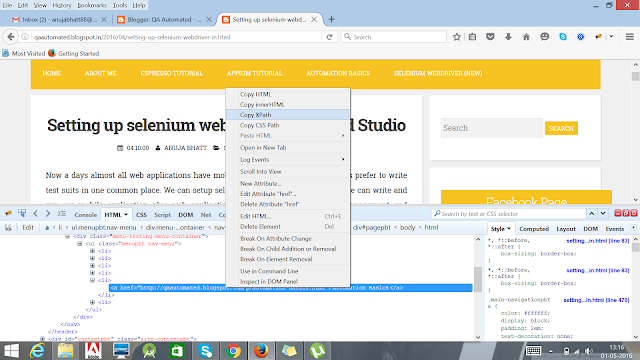Open Getting Started bookmark

point(74,53)
